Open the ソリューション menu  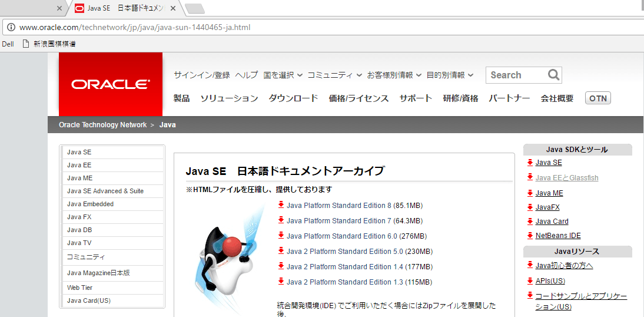point(229,98)
